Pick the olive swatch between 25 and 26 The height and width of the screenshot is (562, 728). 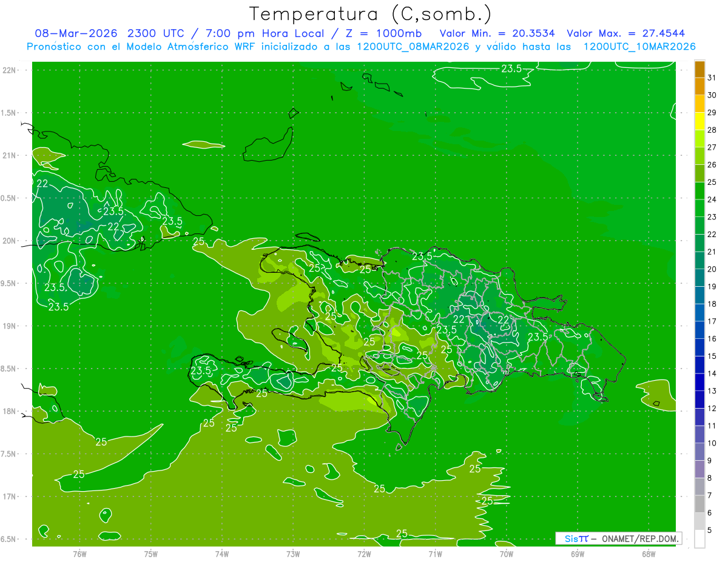click(x=699, y=173)
